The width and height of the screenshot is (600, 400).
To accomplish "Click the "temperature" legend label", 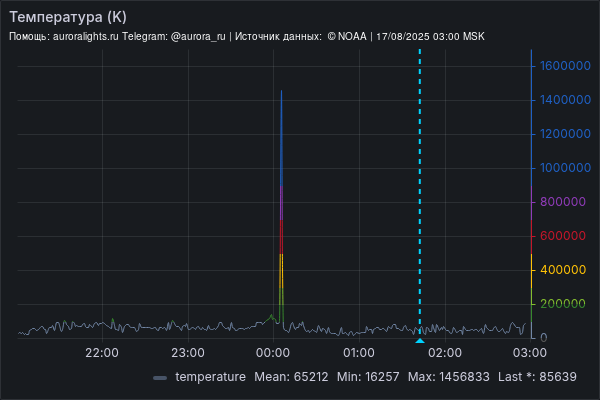I will pos(210,377).
